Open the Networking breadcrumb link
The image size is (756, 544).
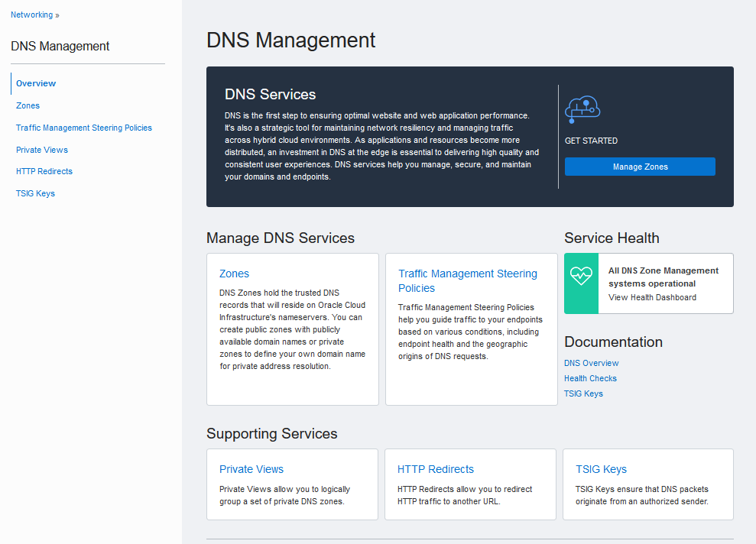[32, 15]
